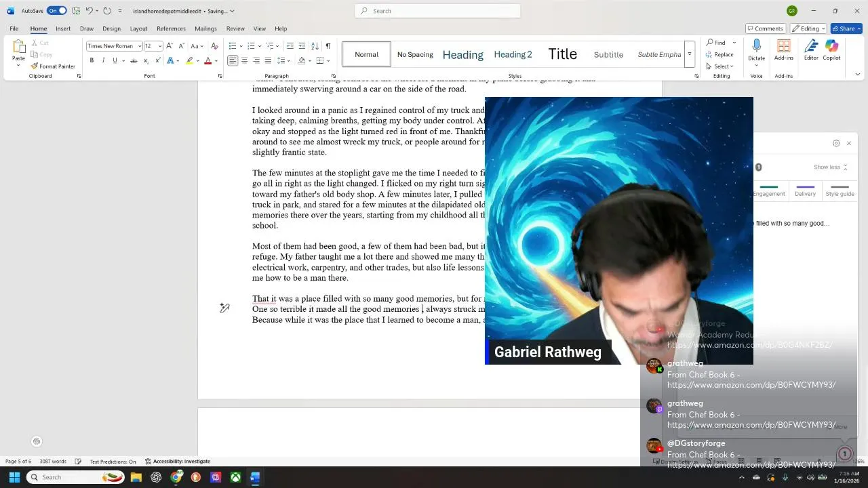Switch to the Insert tab
Image resolution: width=868 pixels, height=488 pixels.
pos(63,28)
